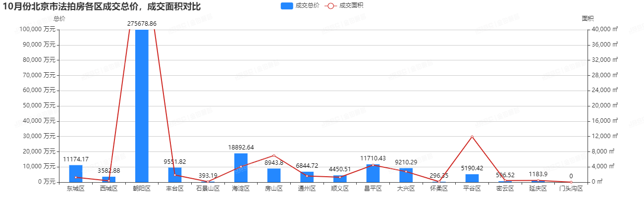Click the 东城区 bar in the chart
Screen dimensions: 644x198
click(x=76, y=173)
